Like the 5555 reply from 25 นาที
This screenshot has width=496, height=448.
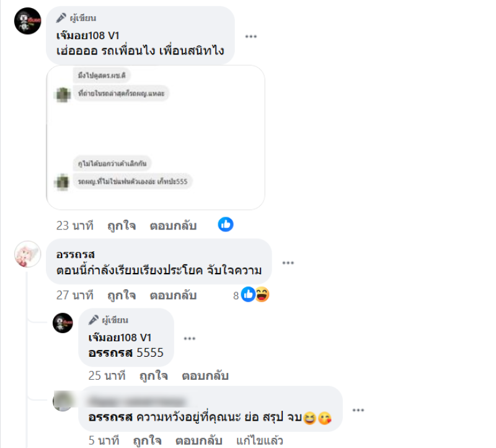tap(153, 376)
